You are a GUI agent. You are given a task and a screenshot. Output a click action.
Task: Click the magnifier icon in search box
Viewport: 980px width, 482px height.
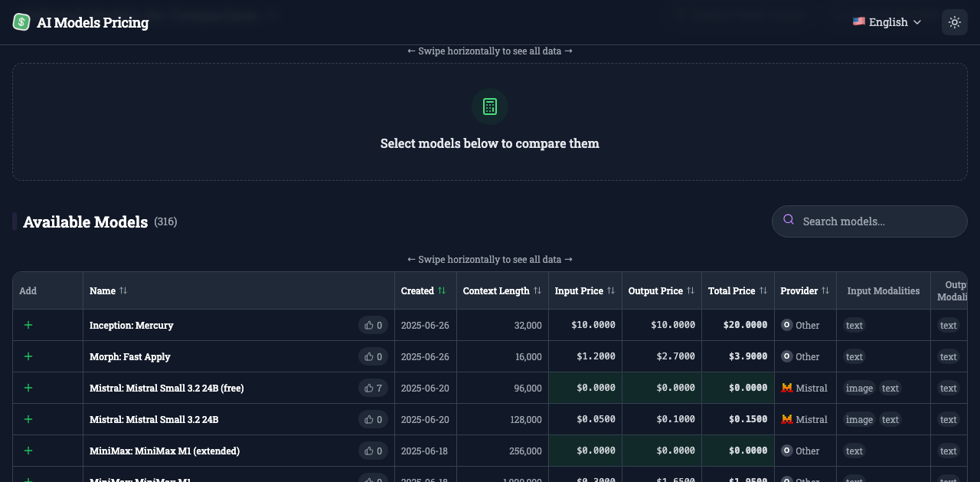coord(789,221)
